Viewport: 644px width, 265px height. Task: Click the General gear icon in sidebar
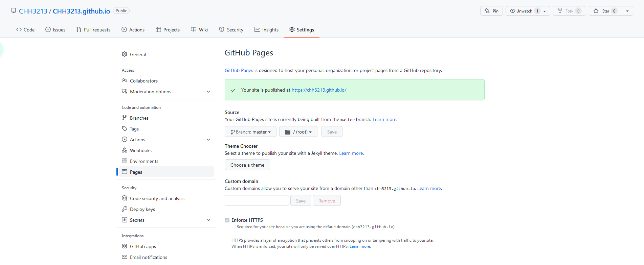click(x=125, y=54)
